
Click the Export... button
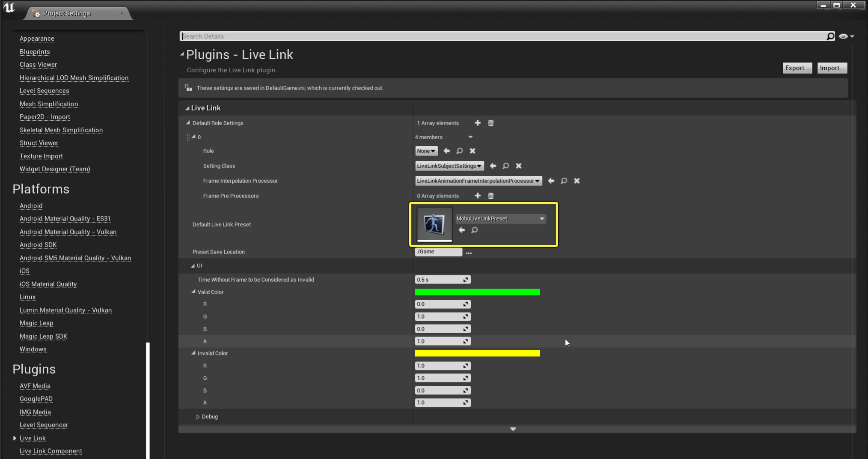click(x=797, y=68)
